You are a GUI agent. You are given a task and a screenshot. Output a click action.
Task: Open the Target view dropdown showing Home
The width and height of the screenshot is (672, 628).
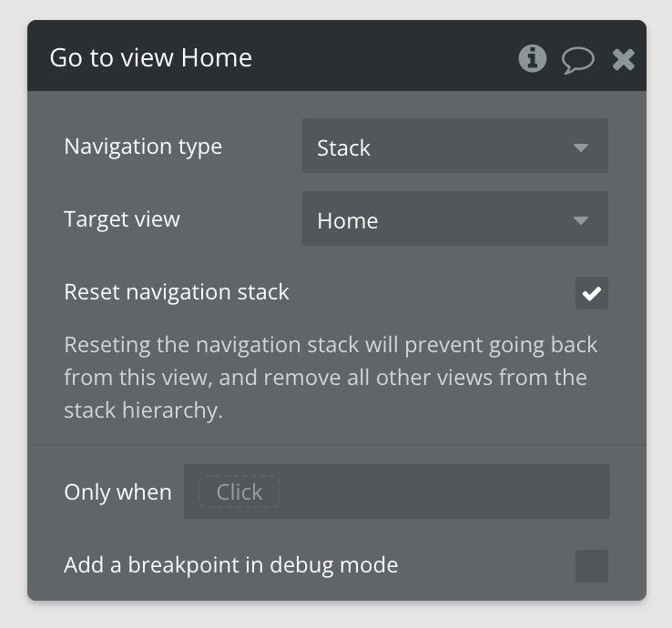(x=455, y=218)
